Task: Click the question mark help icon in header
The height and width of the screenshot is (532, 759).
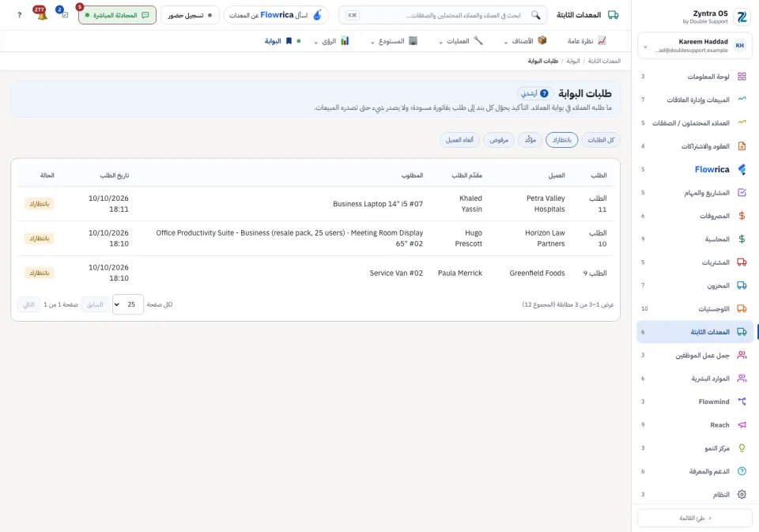Action: coord(19,15)
